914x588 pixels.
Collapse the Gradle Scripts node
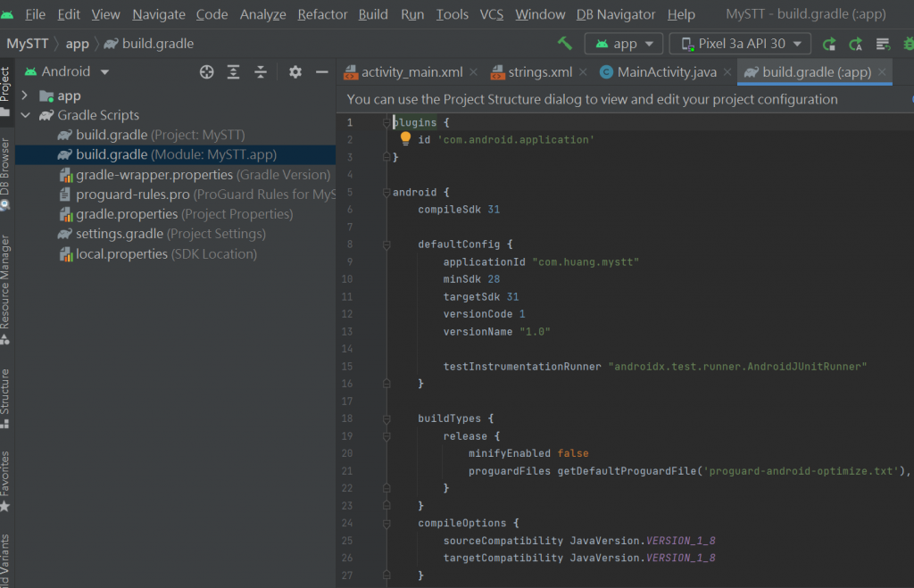26,115
